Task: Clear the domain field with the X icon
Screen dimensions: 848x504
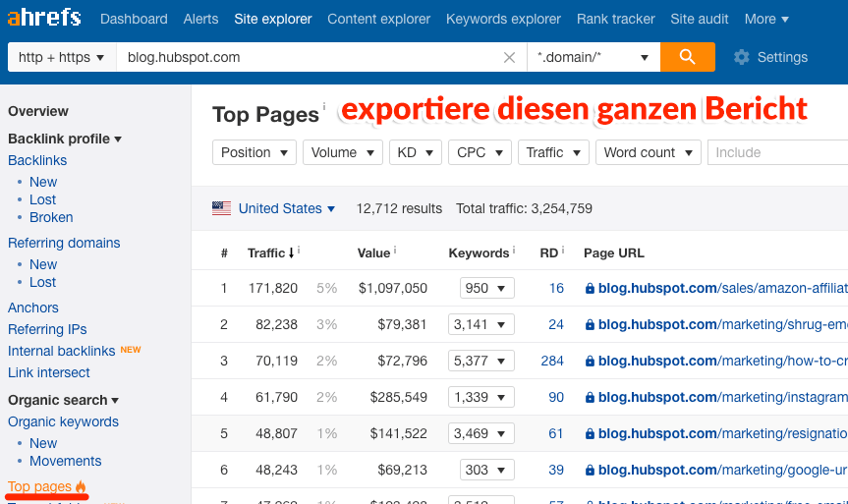Action: click(509, 57)
